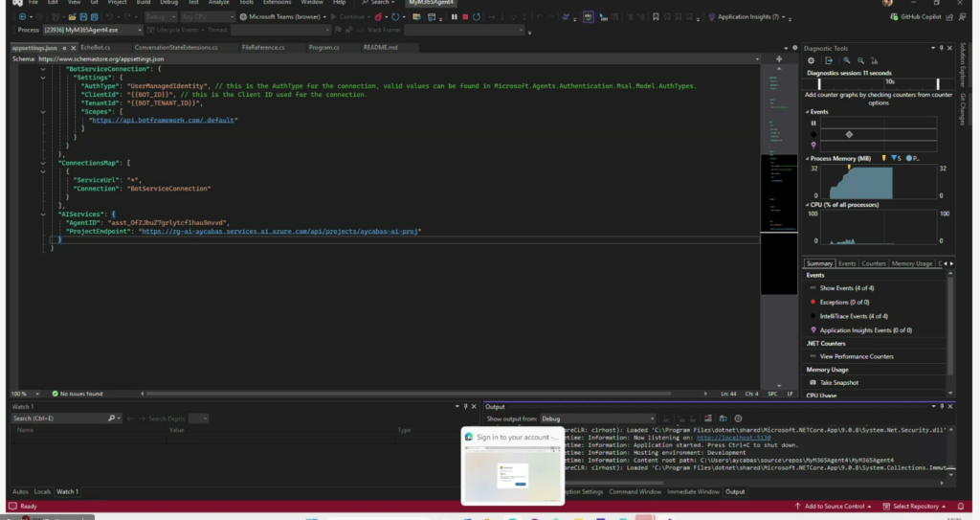Expand Microsoft Teams (browser) launch dropdown
Screen dimensions: 980x520
tap(324, 17)
